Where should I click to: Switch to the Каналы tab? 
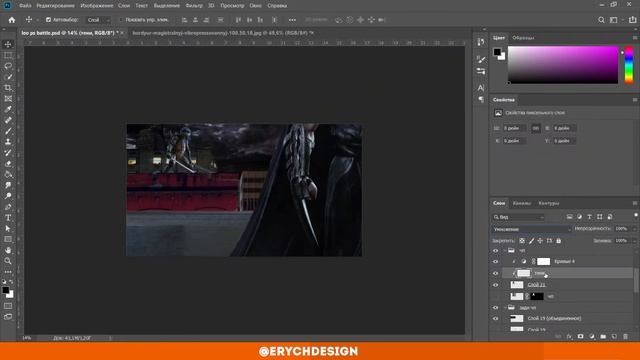[x=522, y=203]
